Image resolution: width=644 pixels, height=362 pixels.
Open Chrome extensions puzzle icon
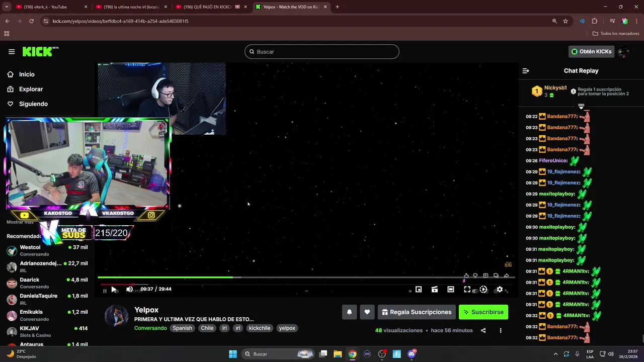coord(595,21)
